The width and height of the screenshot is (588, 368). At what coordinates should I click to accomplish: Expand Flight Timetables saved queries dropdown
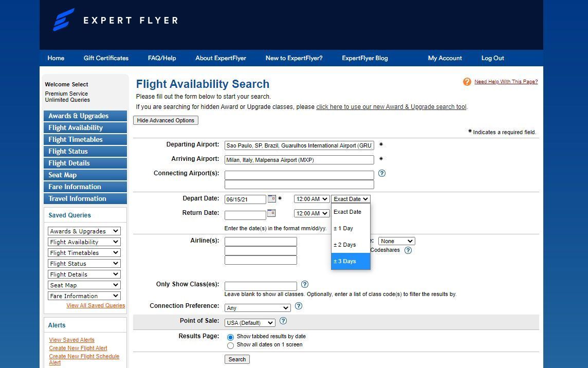84,253
